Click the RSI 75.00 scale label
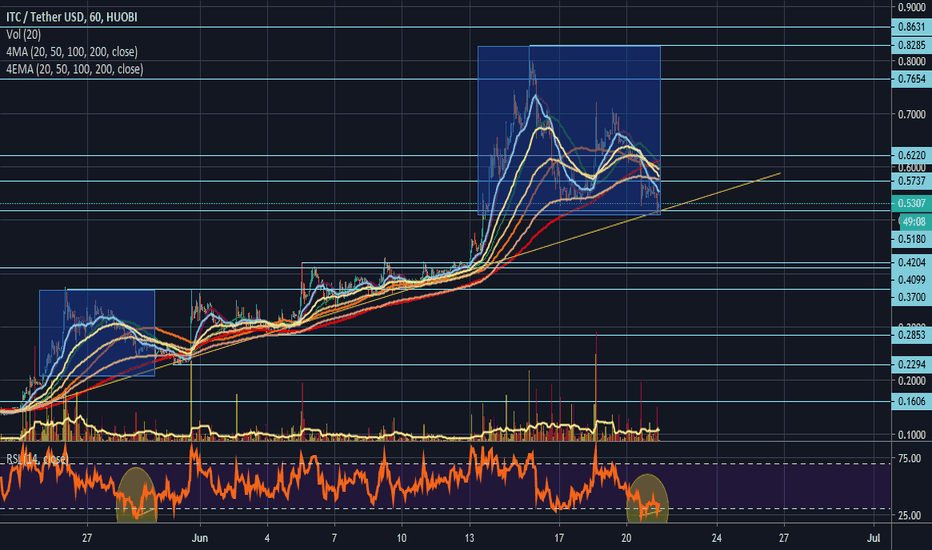Screen dimensions: 932x550 pos(909,458)
